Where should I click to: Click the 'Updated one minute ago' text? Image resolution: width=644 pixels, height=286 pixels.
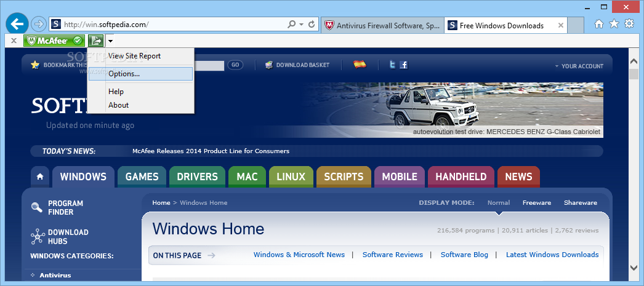[x=90, y=125]
